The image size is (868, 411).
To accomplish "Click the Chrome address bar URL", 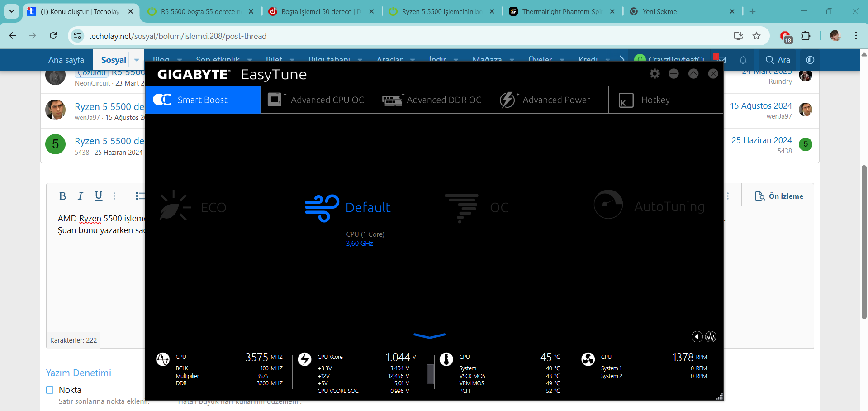I will (x=177, y=36).
